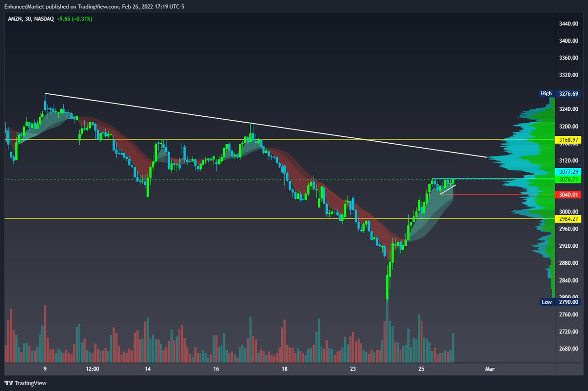Click the 2790.00 low price label

569,302
